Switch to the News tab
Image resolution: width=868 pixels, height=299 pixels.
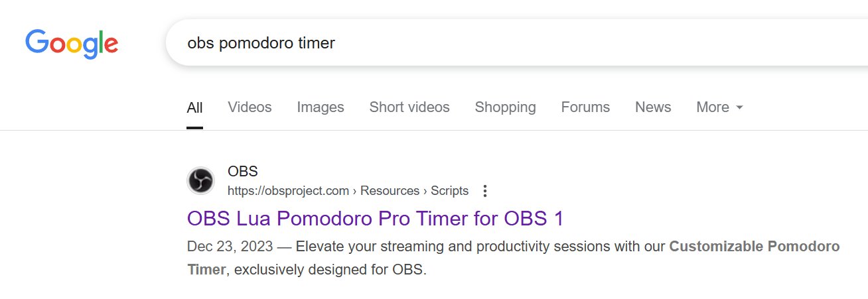(x=653, y=107)
